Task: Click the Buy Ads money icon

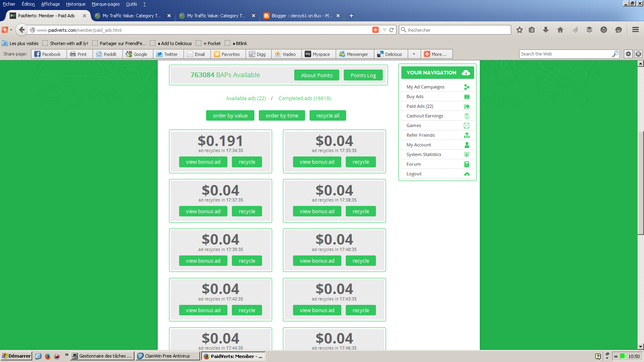Action: (467, 97)
